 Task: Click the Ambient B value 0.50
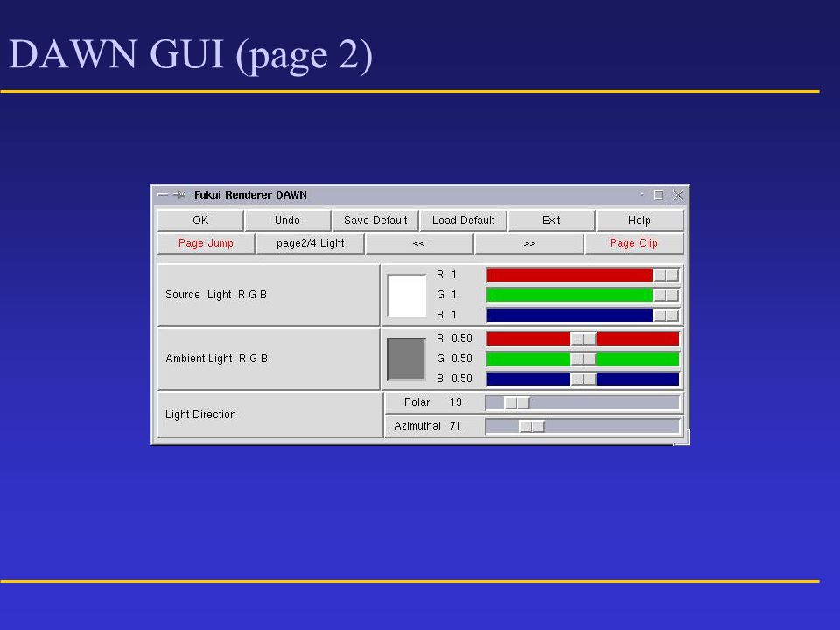pyautogui.click(x=462, y=379)
